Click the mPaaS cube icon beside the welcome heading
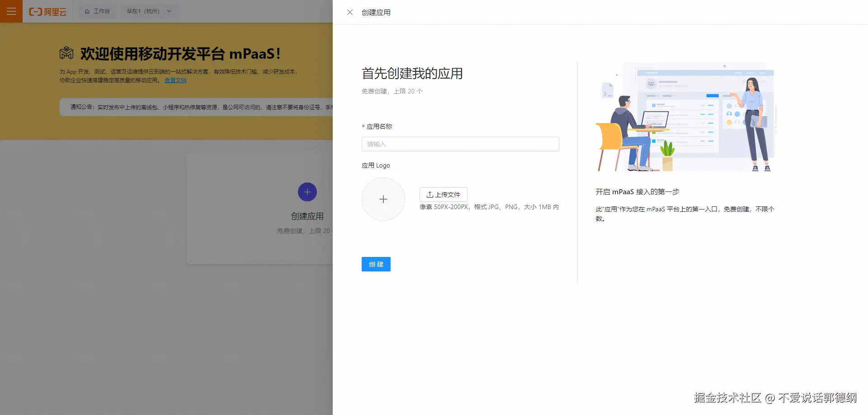This screenshot has height=415, width=868. click(66, 53)
